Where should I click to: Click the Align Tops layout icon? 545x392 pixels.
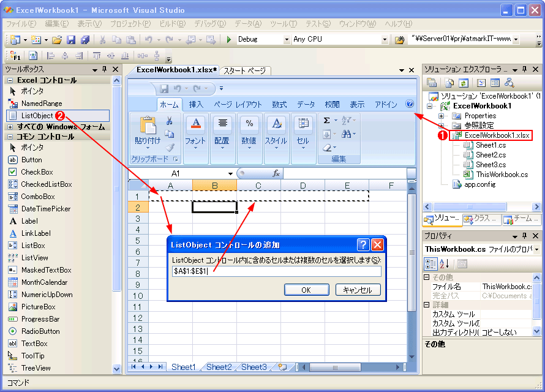[x=97, y=56]
